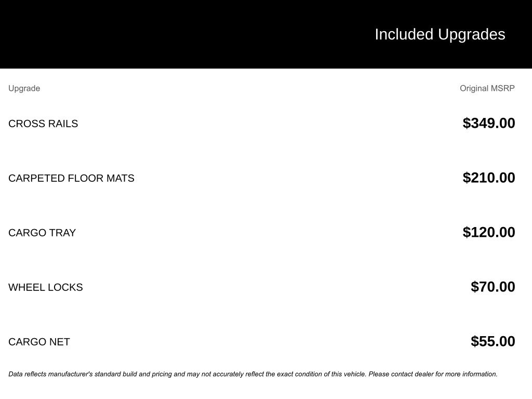Click the $349.00 price

[x=489, y=123]
